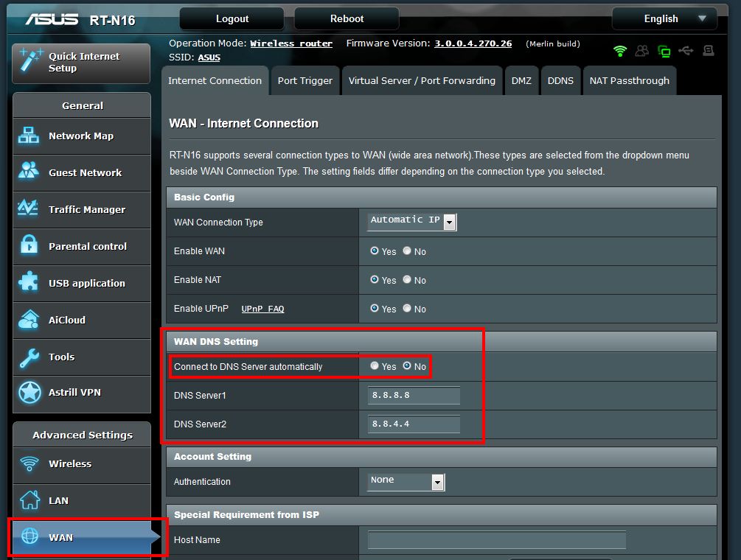Open the WAN Connection Type dropdown
This screenshot has width=741, height=560.
(x=412, y=222)
